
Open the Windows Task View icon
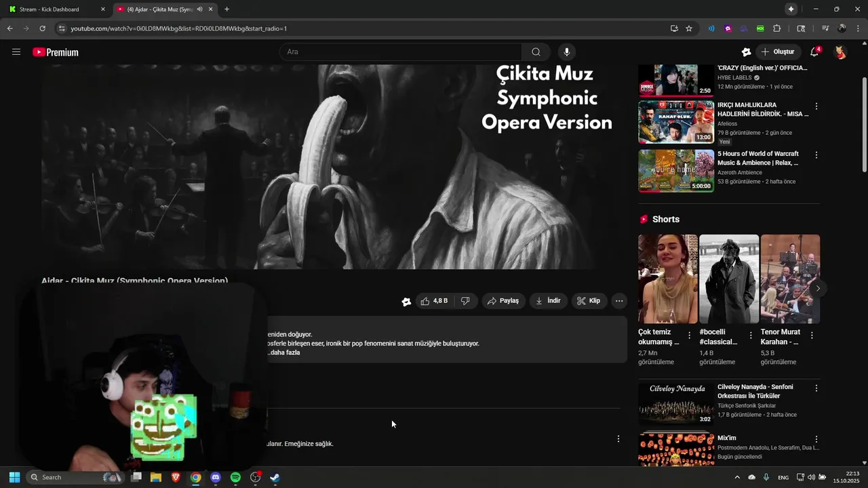[x=136, y=477]
